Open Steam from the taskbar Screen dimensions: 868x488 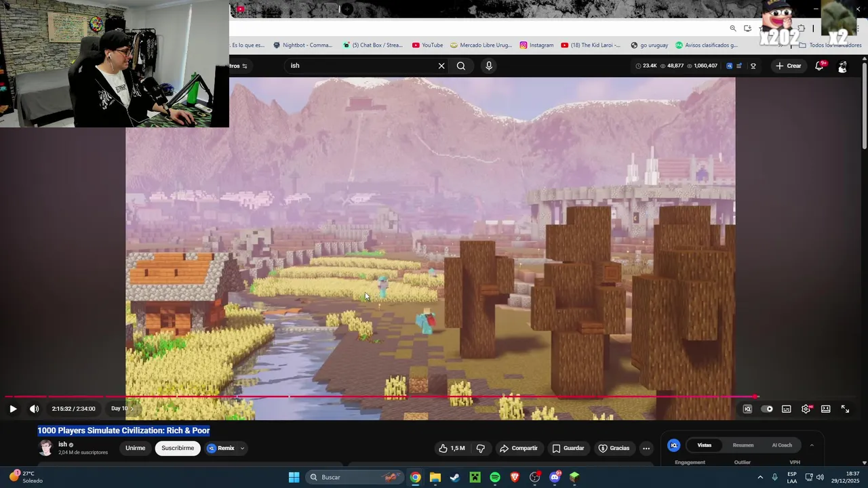coord(455,477)
